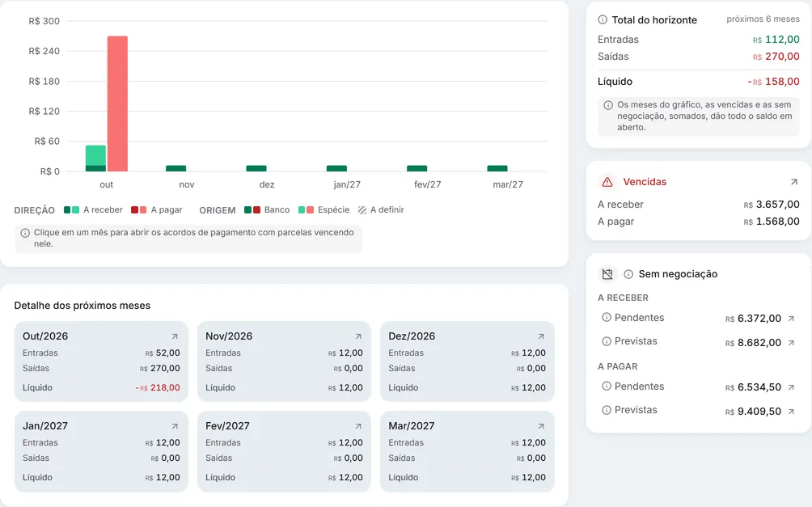Click the 'A definir' hatched legend swatch
This screenshot has height=507, width=812.
point(362,209)
